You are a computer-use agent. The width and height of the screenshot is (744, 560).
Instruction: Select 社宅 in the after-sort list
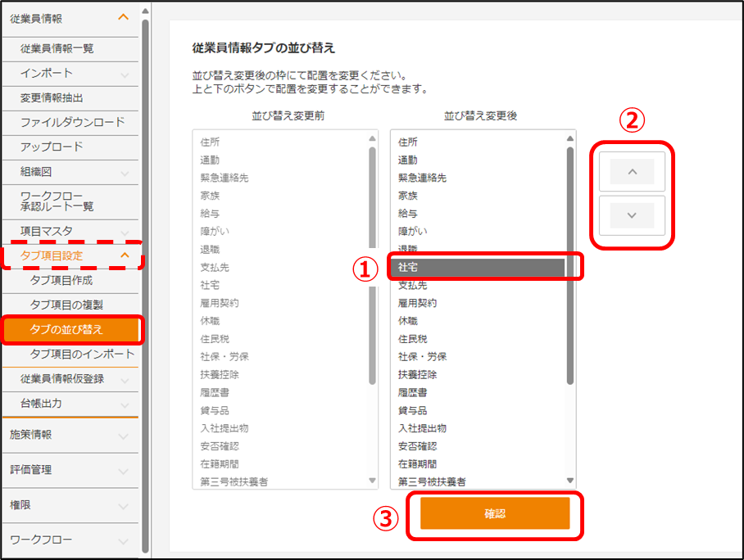pos(477,268)
